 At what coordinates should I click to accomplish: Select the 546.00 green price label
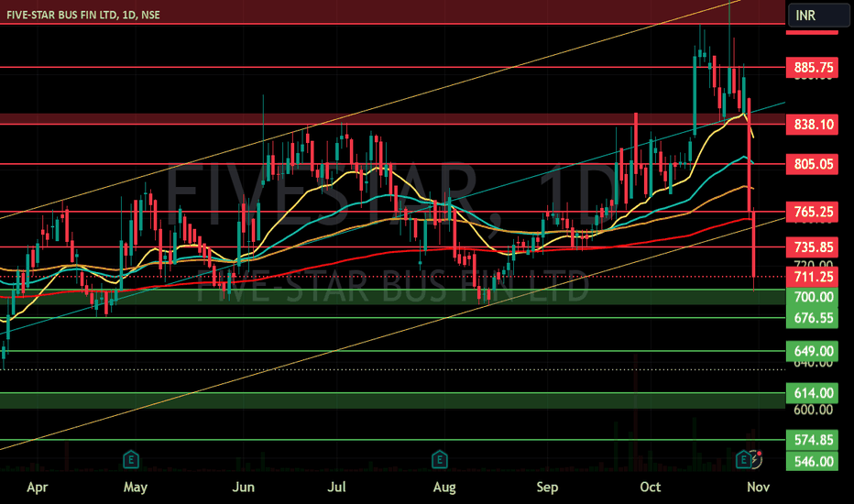812,462
